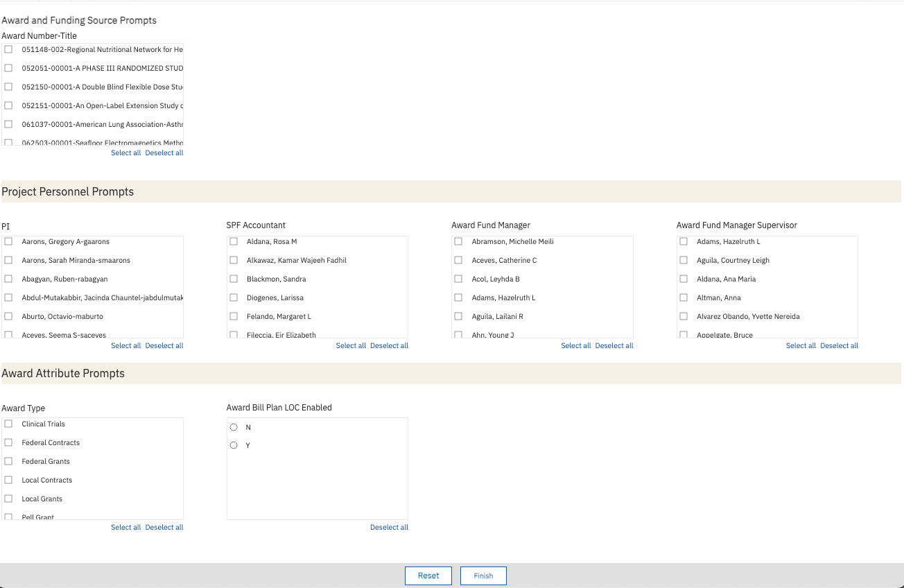Select Award Fund Manager Acol, Leyhda B
The height and width of the screenshot is (588, 904).
click(458, 279)
